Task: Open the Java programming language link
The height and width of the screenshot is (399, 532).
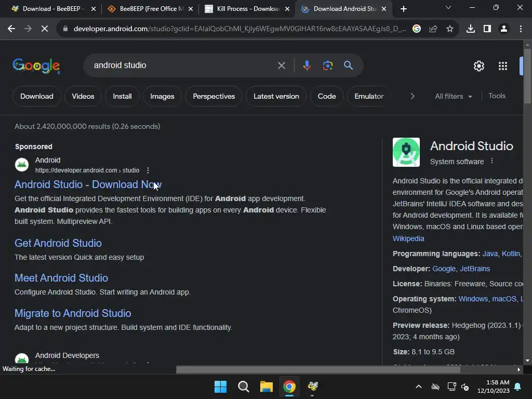Action: (490, 254)
